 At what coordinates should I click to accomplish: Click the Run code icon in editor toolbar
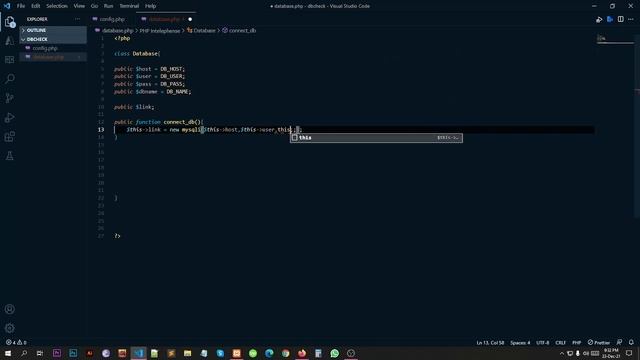point(599,19)
